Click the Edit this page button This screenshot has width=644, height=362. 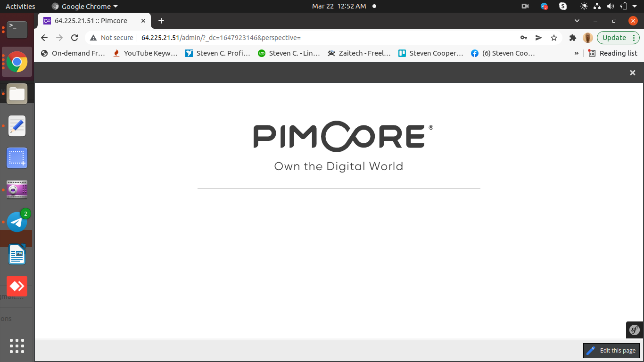[611, 351]
